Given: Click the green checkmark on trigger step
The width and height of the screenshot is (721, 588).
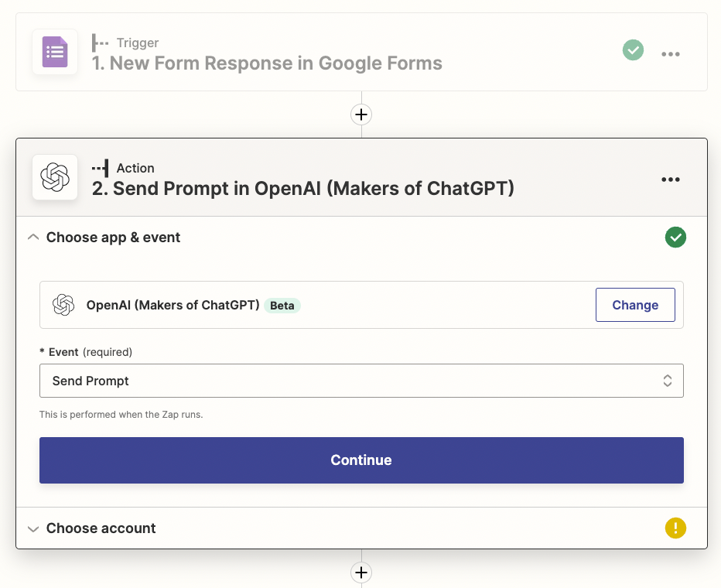Looking at the screenshot, I should (x=633, y=50).
